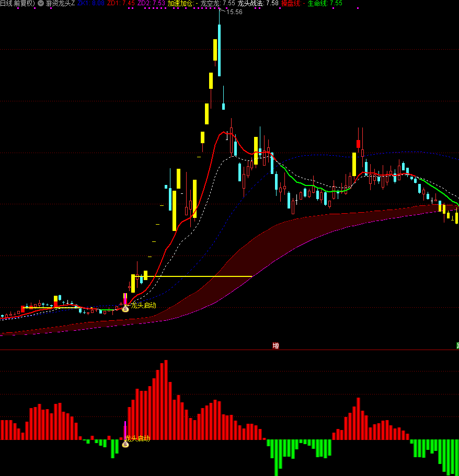Screen dimensions: 459x476
Task: Click the 15.56 peak price label
Action: click(x=234, y=12)
